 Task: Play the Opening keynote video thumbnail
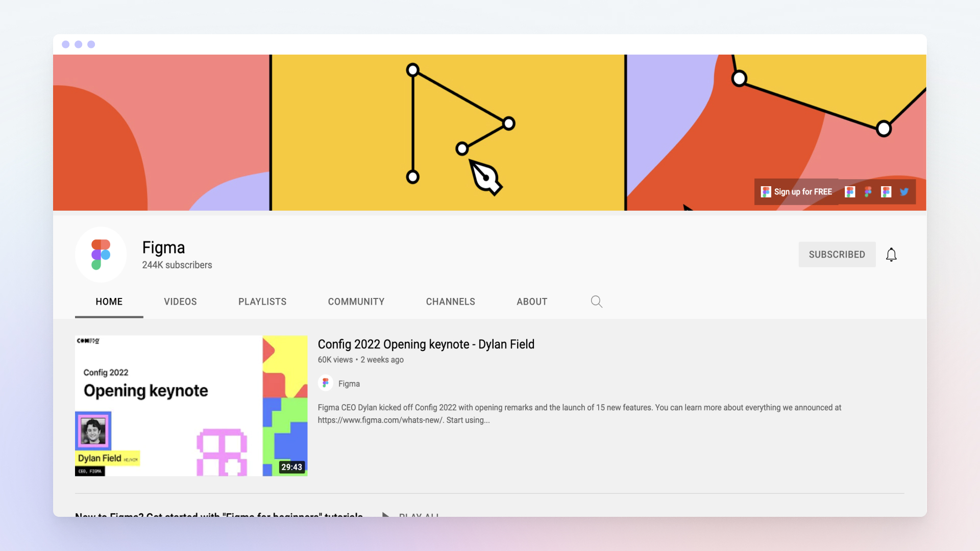tap(191, 406)
